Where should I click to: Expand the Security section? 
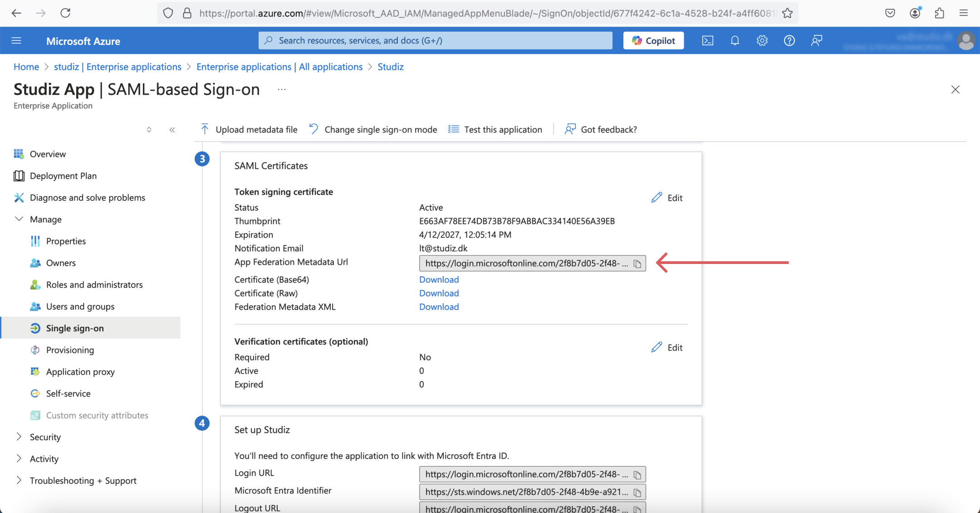point(19,436)
